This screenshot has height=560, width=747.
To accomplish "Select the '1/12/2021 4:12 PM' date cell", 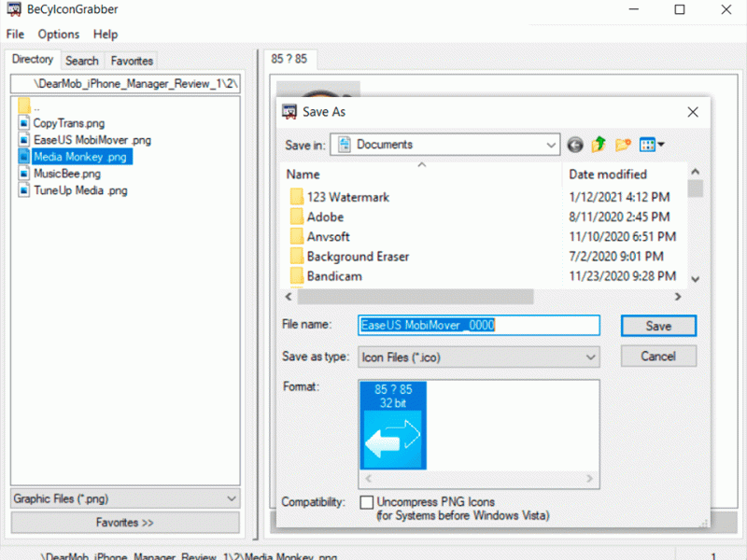I will pos(619,197).
